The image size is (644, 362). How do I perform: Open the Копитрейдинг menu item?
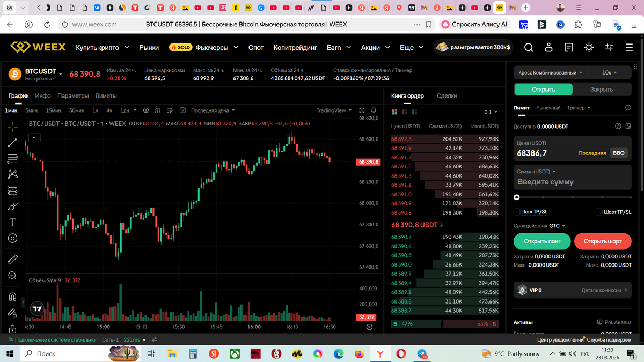tap(295, 47)
